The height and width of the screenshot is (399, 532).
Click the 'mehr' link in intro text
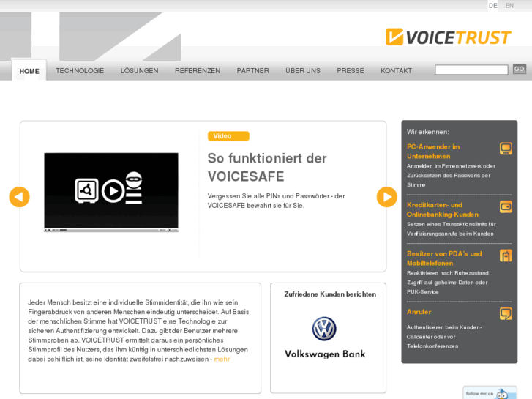(x=222, y=359)
